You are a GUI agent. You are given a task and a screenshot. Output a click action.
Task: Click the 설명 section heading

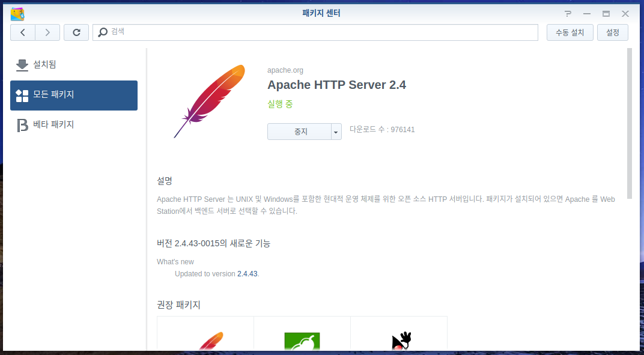click(165, 181)
